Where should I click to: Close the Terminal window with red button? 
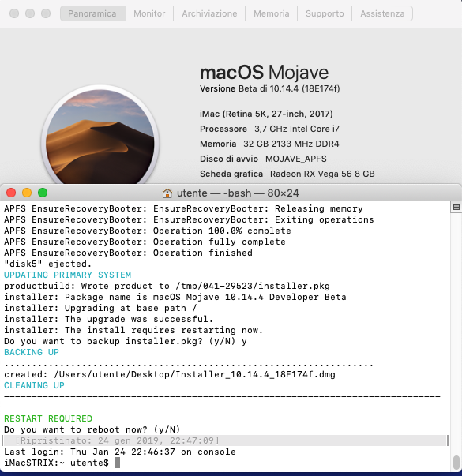(x=11, y=193)
